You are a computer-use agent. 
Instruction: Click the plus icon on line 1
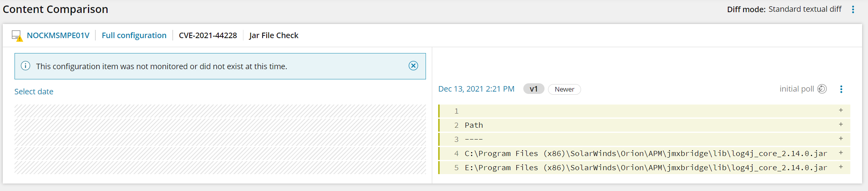(841, 110)
